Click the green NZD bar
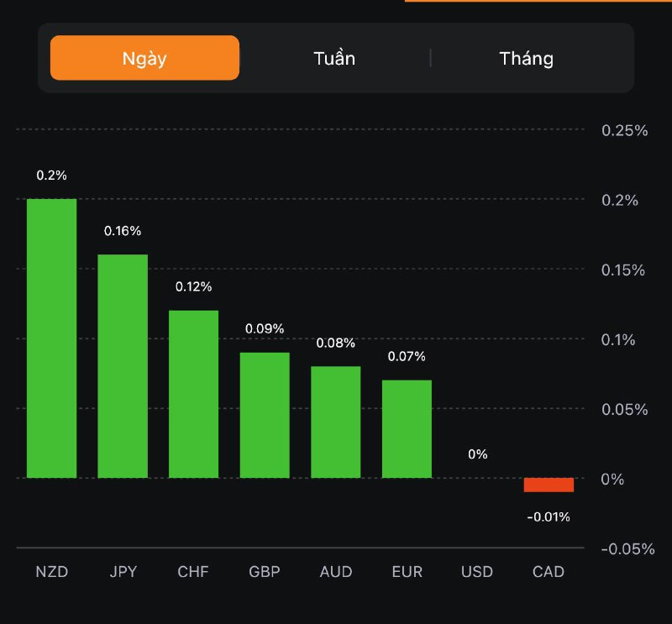Screen dimensions: 672x624 [51, 338]
